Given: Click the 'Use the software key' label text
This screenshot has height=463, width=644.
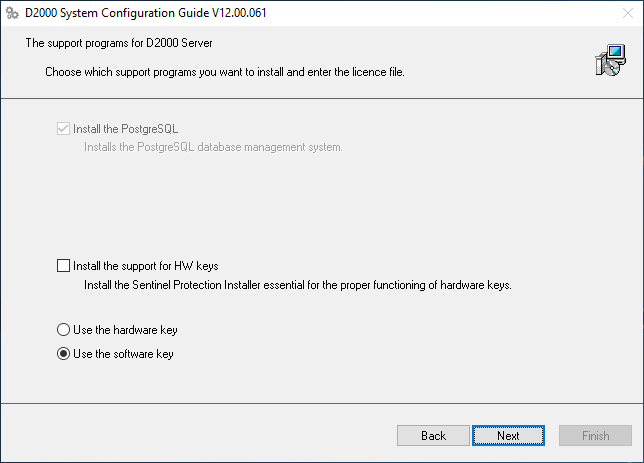Looking at the screenshot, I should pos(123,354).
